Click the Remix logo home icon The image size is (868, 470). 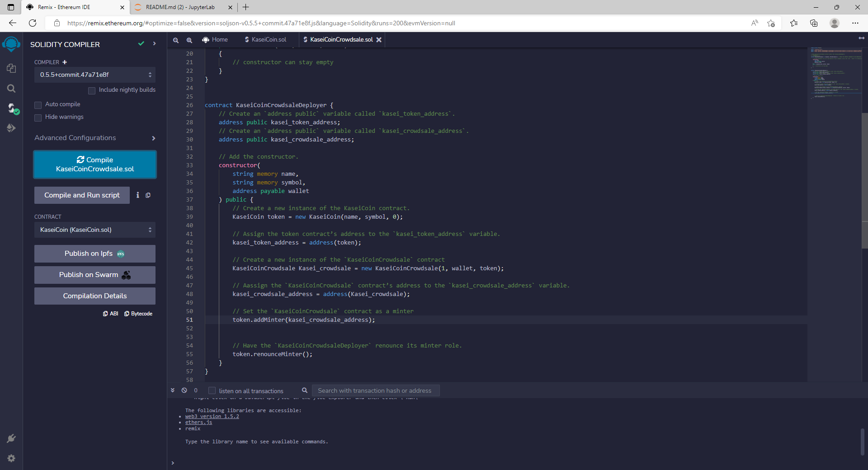coord(11,44)
